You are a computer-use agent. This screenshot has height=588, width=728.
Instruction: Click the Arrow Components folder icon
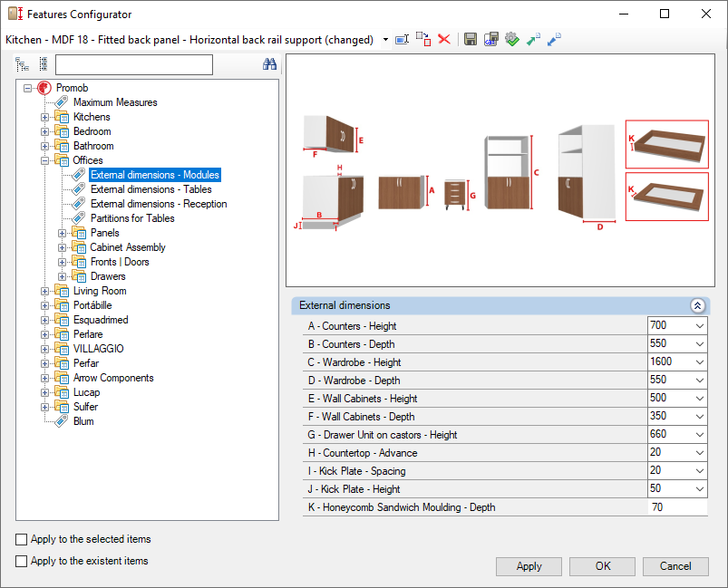(62, 378)
